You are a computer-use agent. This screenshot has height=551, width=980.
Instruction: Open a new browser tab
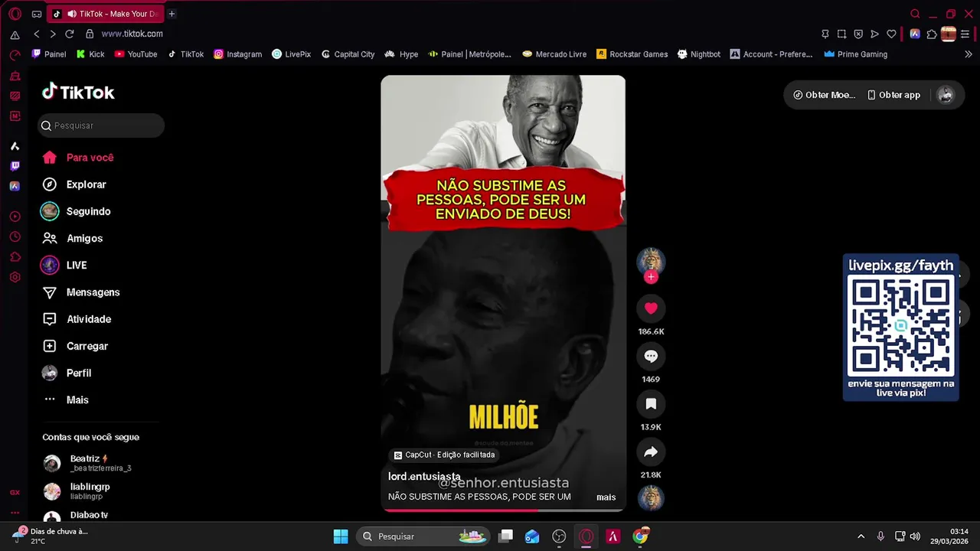(171, 14)
